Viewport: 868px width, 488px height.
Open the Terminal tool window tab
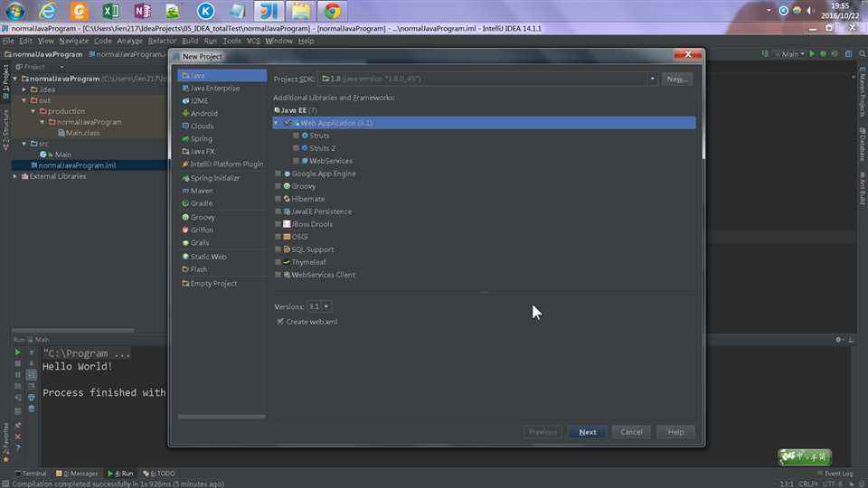coord(31,474)
